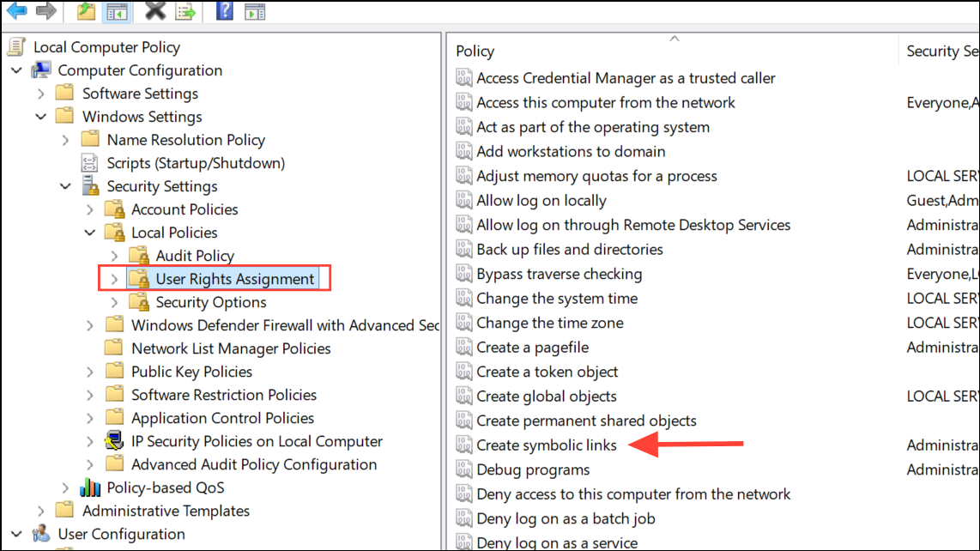
Task: Open Help with the question mark icon
Action: [x=224, y=10]
